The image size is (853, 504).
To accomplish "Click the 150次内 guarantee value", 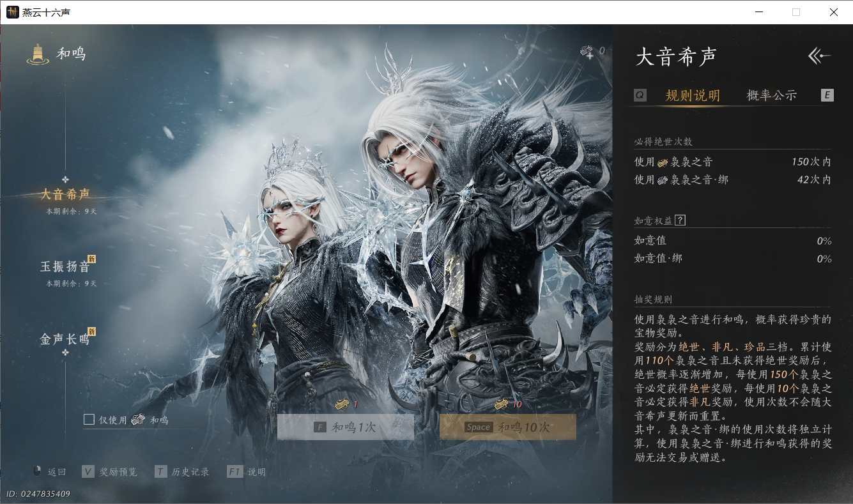I will click(811, 162).
